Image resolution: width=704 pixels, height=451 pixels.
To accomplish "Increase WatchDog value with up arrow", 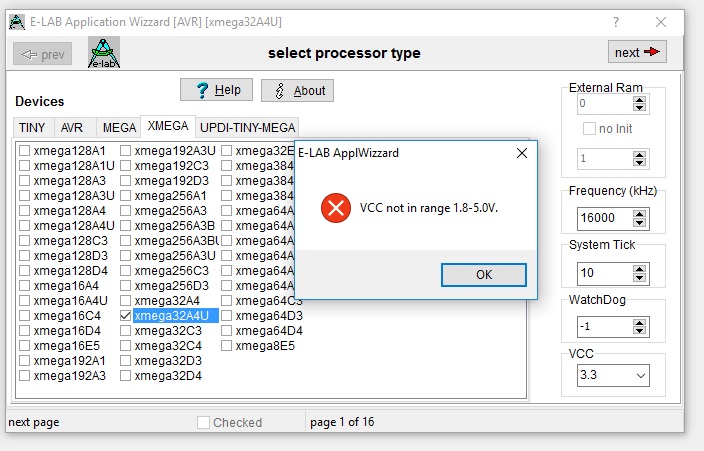I will click(639, 322).
